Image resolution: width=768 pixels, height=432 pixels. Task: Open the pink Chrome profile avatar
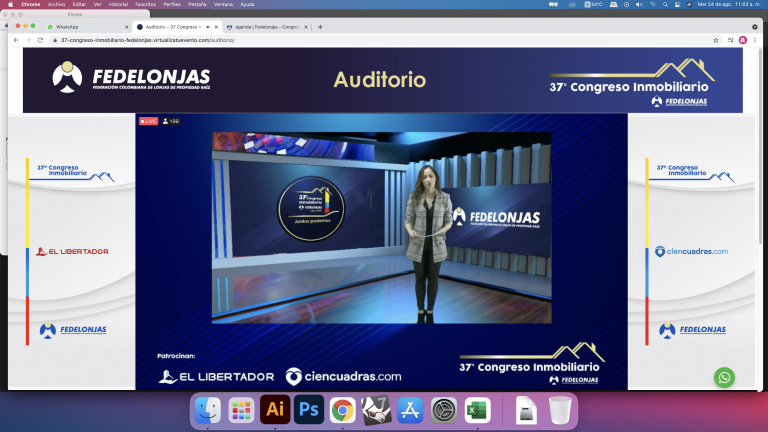[x=743, y=40]
